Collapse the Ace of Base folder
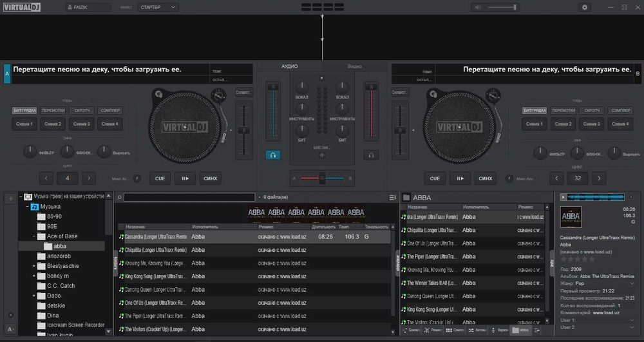 pyautogui.click(x=34, y=236)
